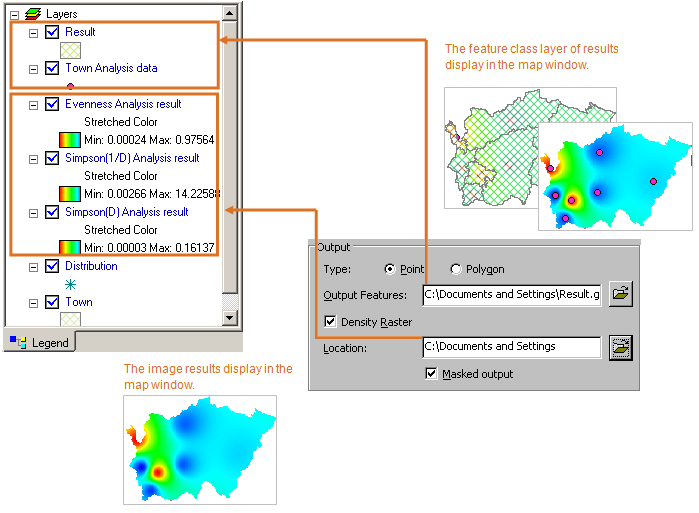699x513 pixels.
Task: Collapse the Simpson(1/D) Analysis result node
Action: coord(33,158)
